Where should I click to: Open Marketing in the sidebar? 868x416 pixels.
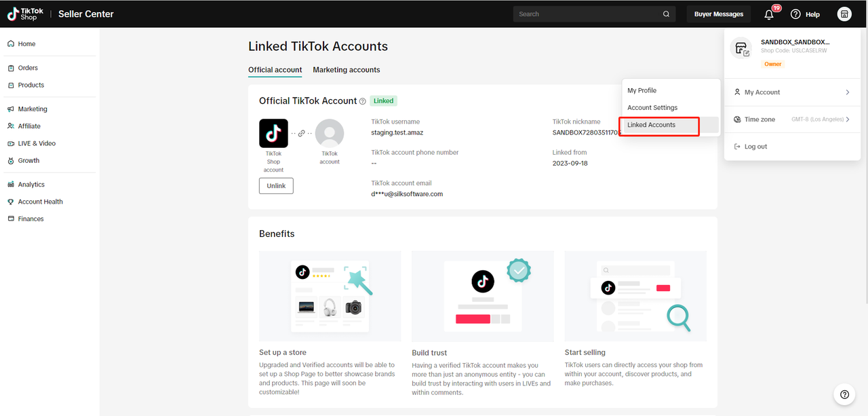coord(33,109)
